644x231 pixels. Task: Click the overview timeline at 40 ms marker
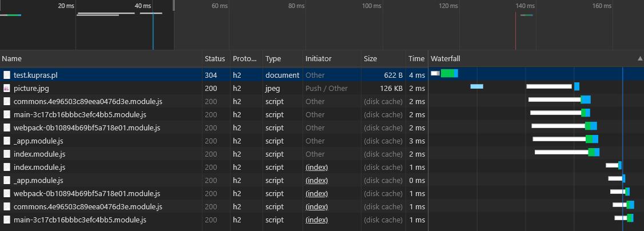(x=142, y=6)
